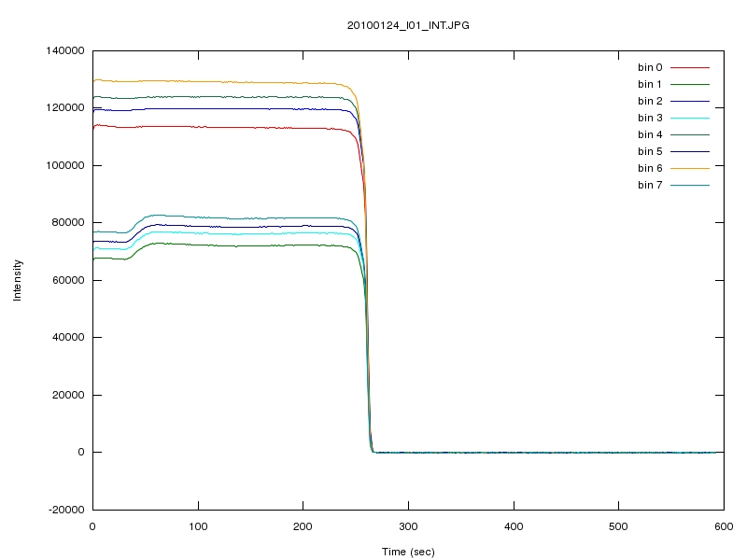Click the 'Intensity' y-axis label
The height and width of the screenshot is (560, 747).
pos(17,280)
